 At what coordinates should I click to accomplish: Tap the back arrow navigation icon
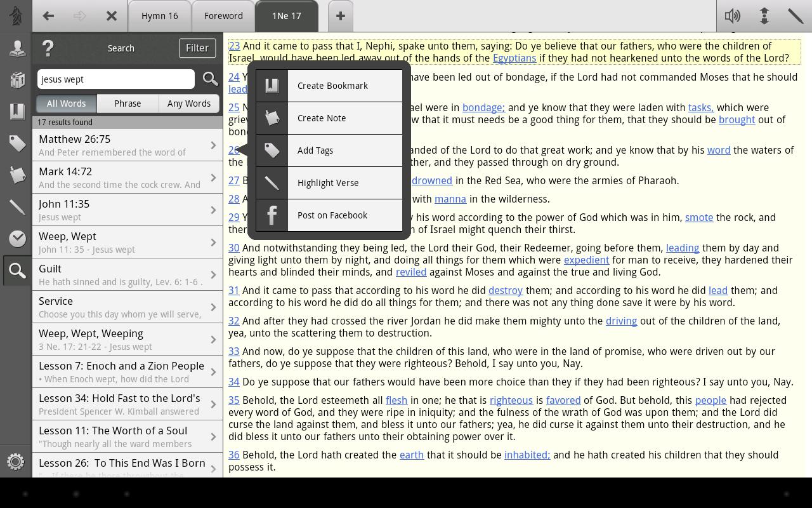pos(48,16)
